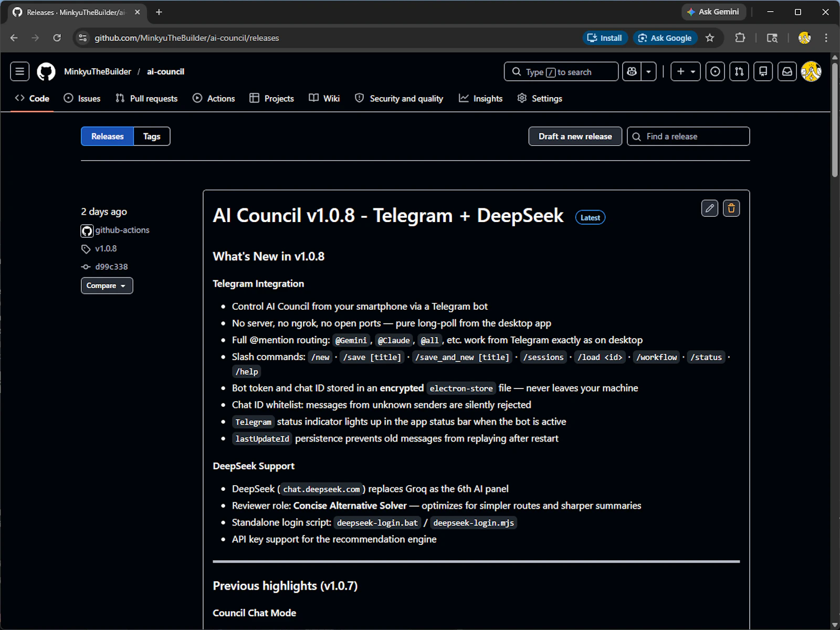Open the Wiki tab

(x=324, y=98)
